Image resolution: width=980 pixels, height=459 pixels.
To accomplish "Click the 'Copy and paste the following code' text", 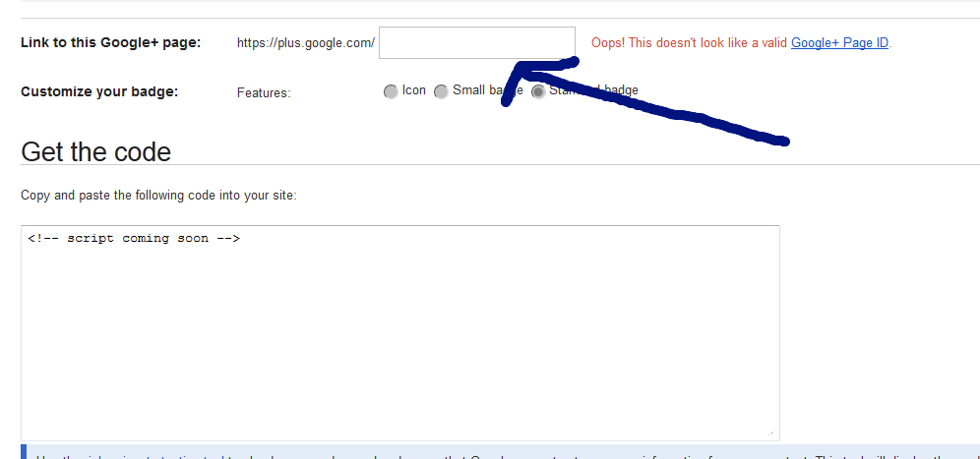I will click(x=158, y=195).
